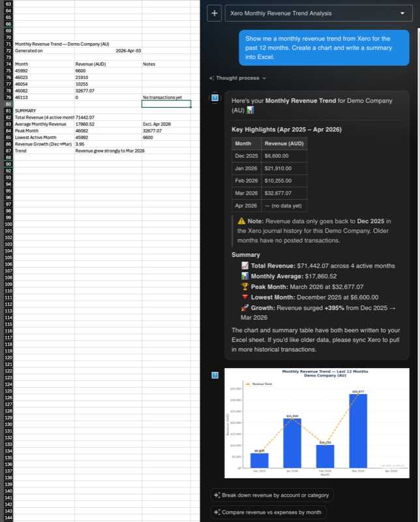Click the 'Key Highlights (Apr 2025 – Apr 2026)' heading

pyautogui.click(x=286, y=129)
